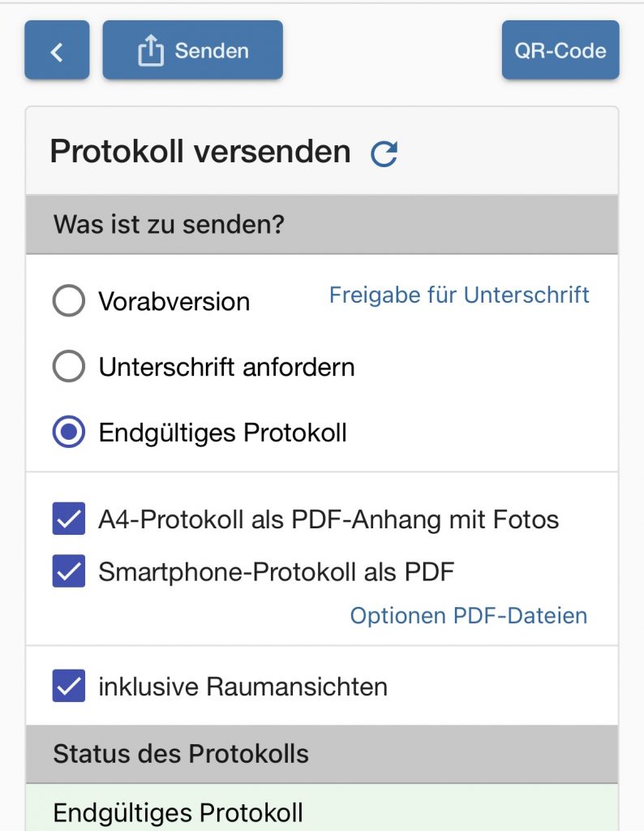The width and height of the screenshot is (644, 831).
Task: Uncheck the Smartphone-Protokoll als PDF checkbox
Action: pos(69,571)
